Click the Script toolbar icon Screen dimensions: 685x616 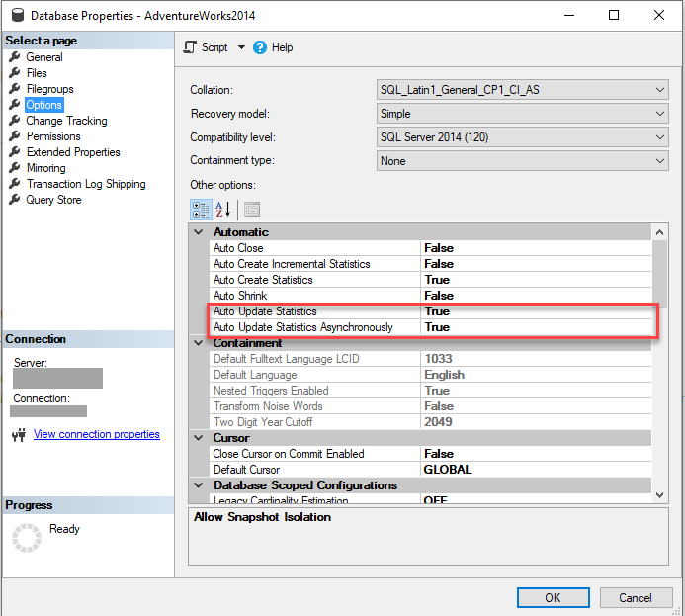click(192, 47)
